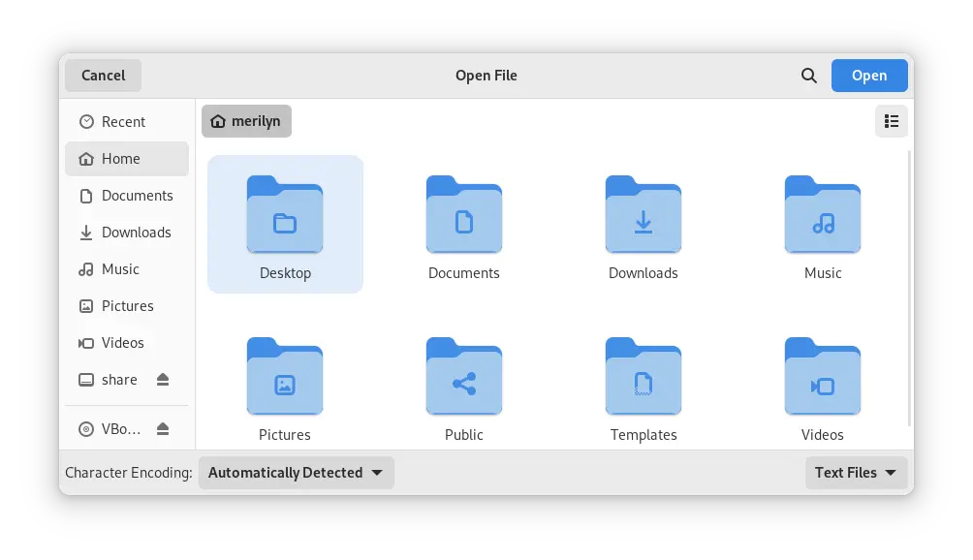Go to Recent in sidebar

pyautogui.click(x=123, y=122)
